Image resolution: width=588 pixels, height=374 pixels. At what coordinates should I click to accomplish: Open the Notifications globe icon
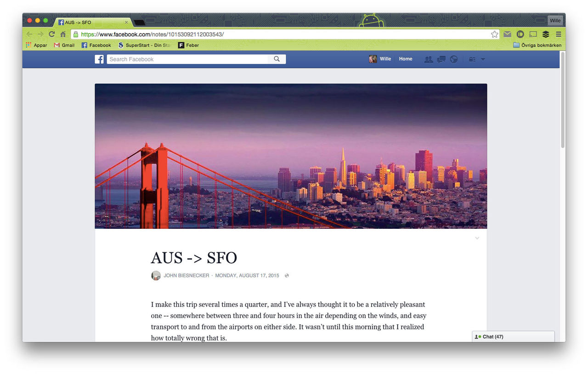[x=453, y=59]
